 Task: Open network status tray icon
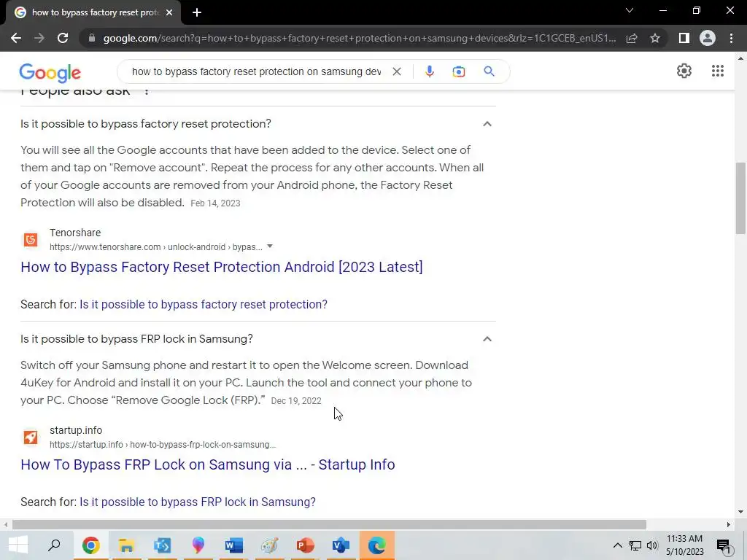(635, 545)
